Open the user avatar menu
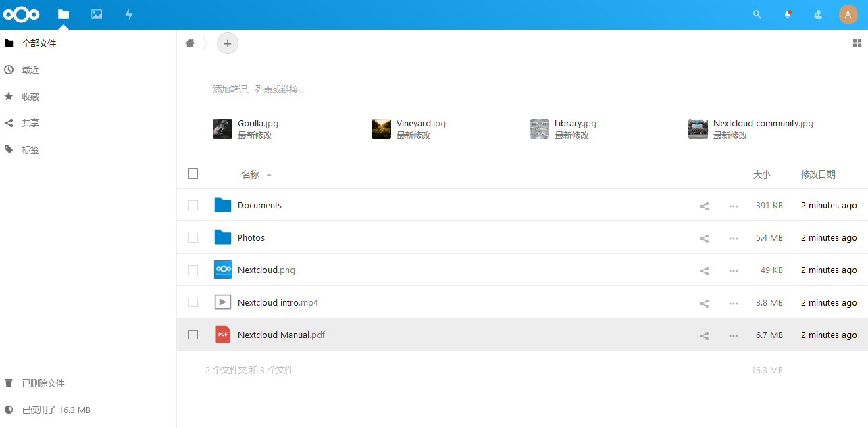Screen dimensions: 868x428 (848, 14)
